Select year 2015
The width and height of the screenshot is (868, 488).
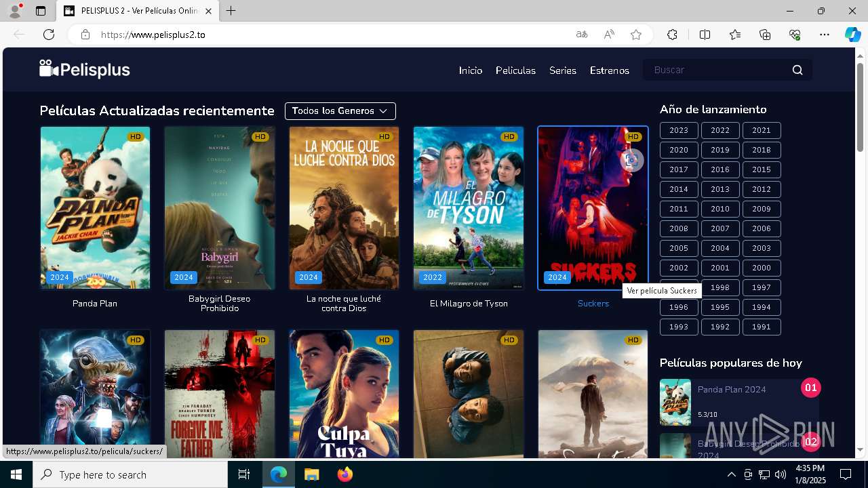click(762, 169)
